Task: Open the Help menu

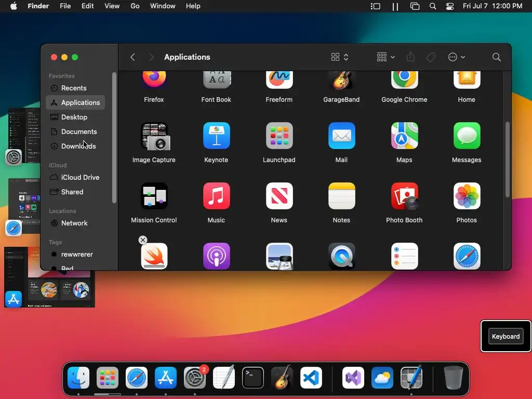Action: pyautogui.click(x=193, y=6)
